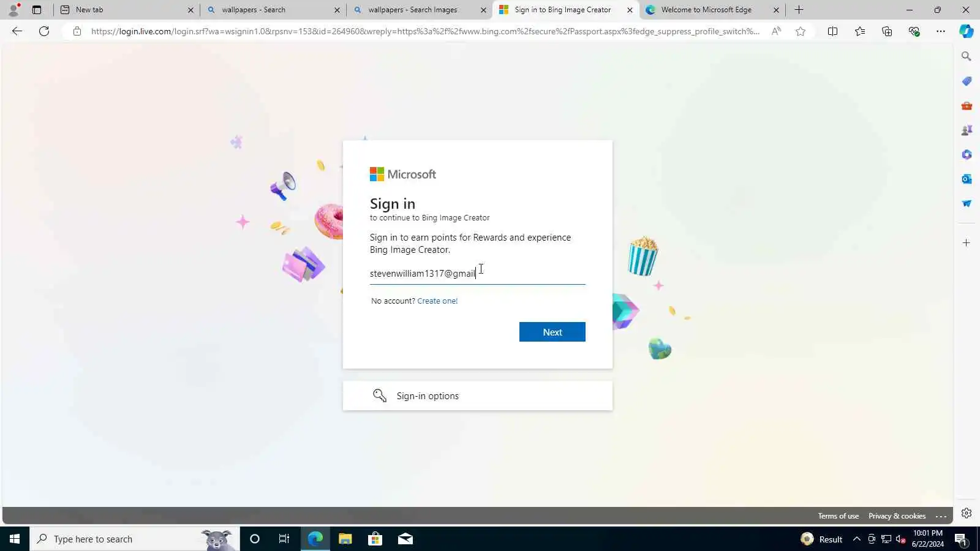Open the Favorites list
Image resolution: width=980 pixels, height=551 pixels.
860,31
